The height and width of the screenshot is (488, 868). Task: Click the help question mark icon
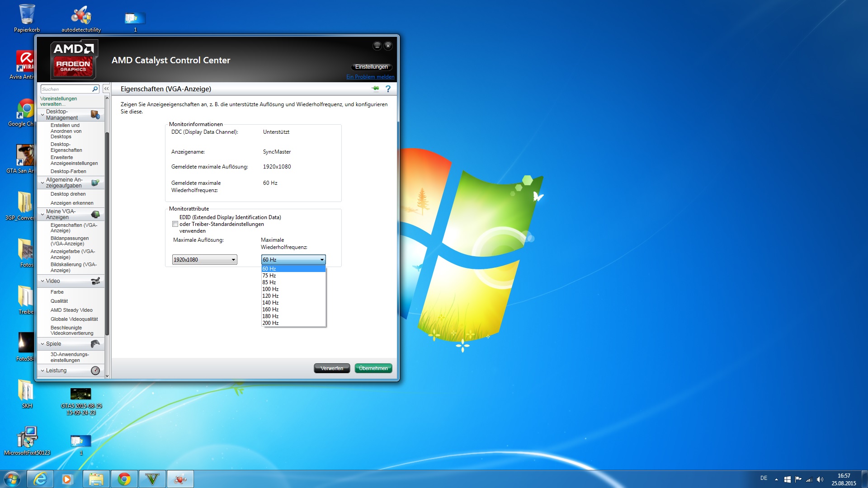click(x=388, y=89)
